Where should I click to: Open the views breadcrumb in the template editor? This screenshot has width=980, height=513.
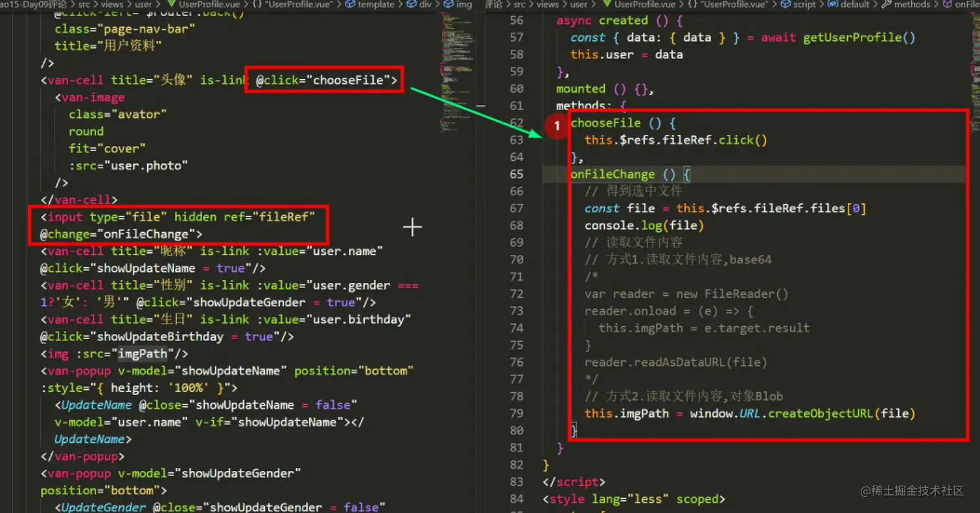click(x=112, y=5)
